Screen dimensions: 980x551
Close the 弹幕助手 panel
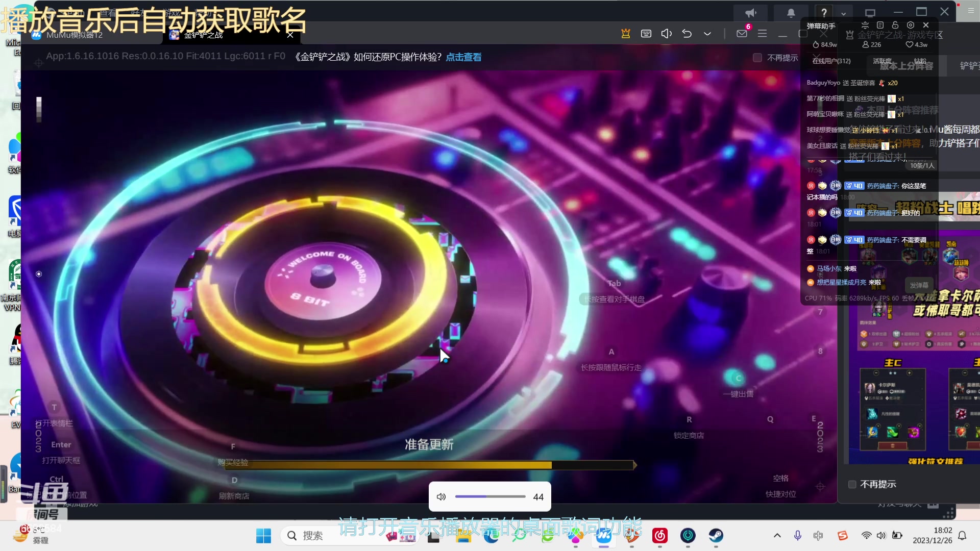[x=926, y=25]
